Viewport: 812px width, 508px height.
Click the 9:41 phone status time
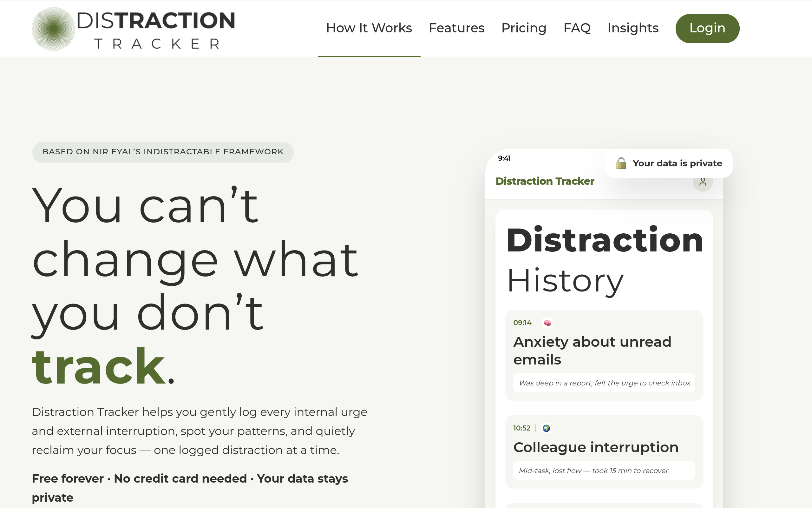click(x=504, y=158)
